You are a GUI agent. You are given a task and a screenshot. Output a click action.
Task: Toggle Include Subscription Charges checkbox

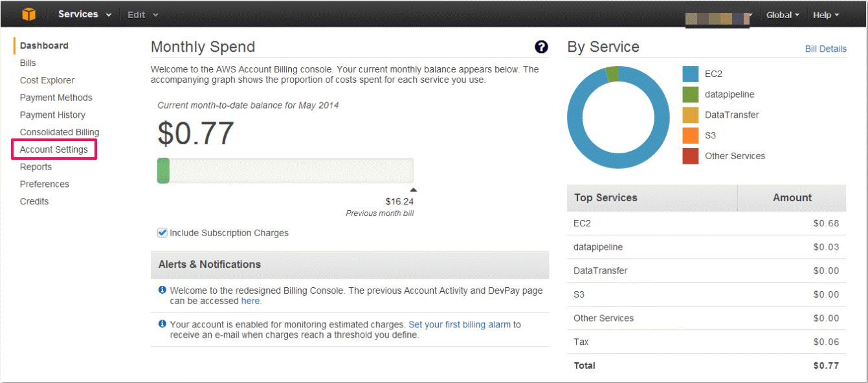pos(162,232)
